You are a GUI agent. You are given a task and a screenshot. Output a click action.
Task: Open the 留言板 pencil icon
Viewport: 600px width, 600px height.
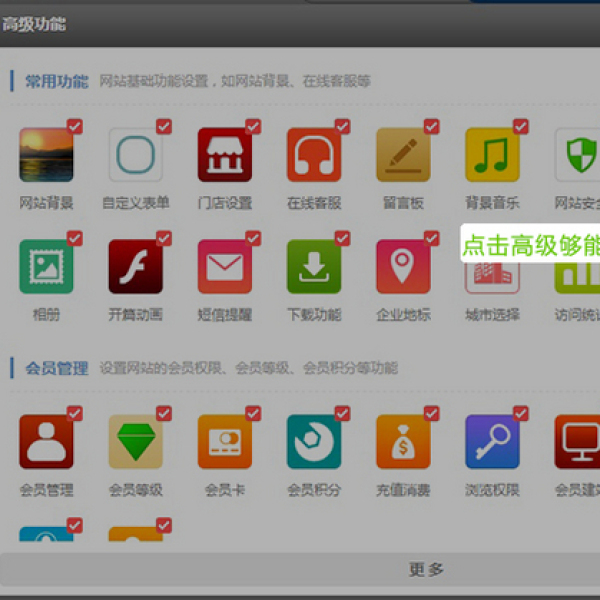(x=403, y=155)
